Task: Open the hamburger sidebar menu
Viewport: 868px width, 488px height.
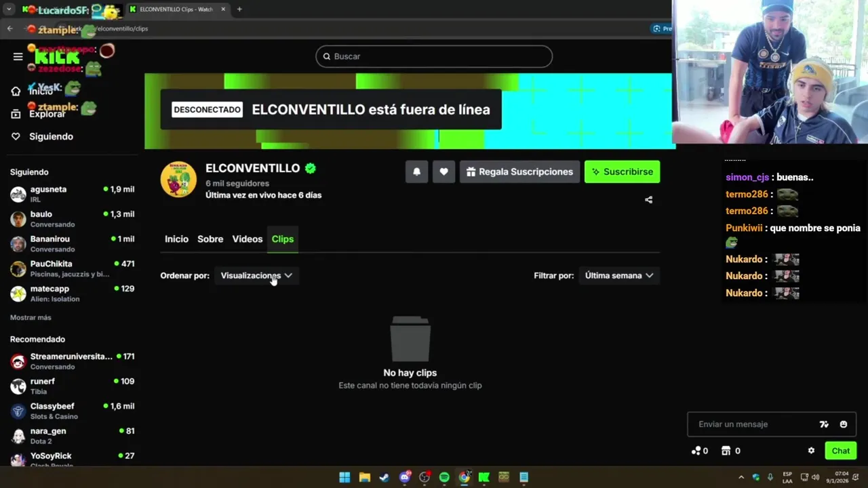Action: click(18, 56)
